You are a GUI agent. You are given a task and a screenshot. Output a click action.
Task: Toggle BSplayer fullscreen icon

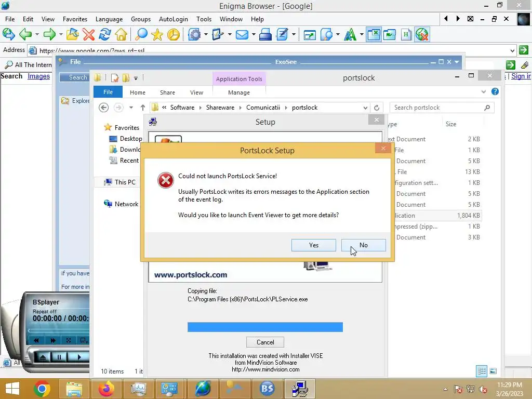point(69,340)
